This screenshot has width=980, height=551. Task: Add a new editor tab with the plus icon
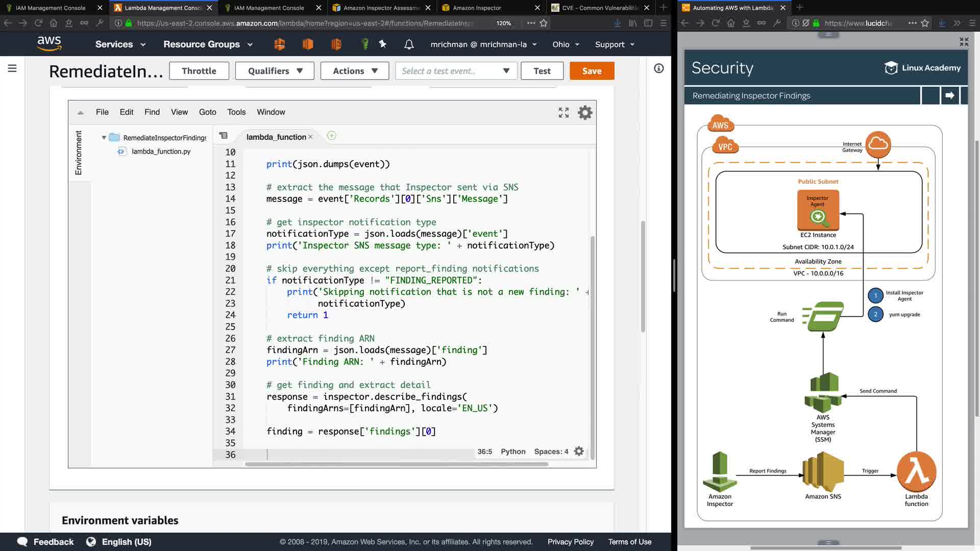[x=331, y=136]
